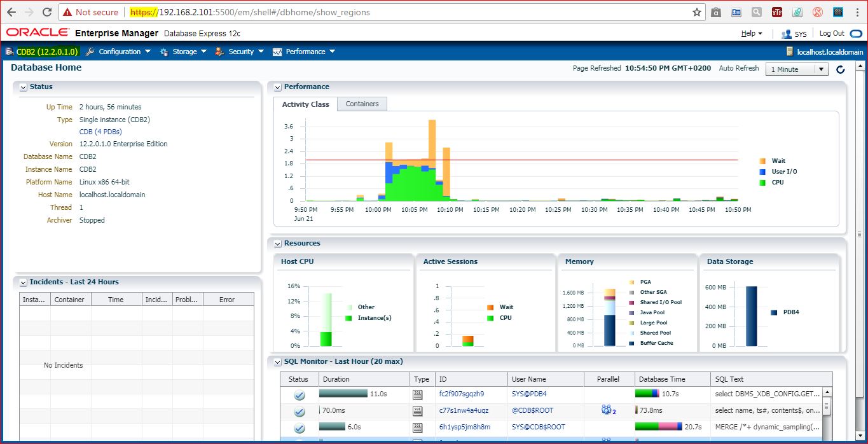Click the SQL type icon for fc2f907sgqzh9
This screenshot has width=868, height=444.
417,394
